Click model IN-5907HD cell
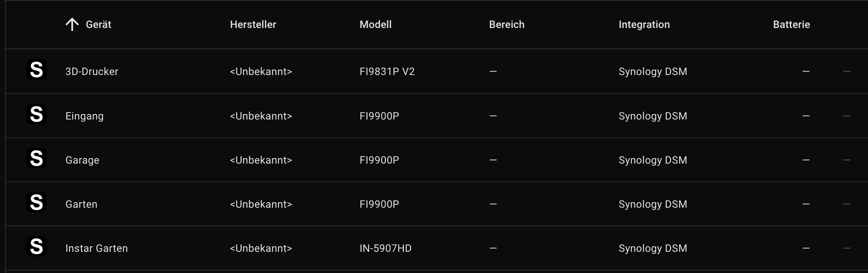 [x=386, y=248]
